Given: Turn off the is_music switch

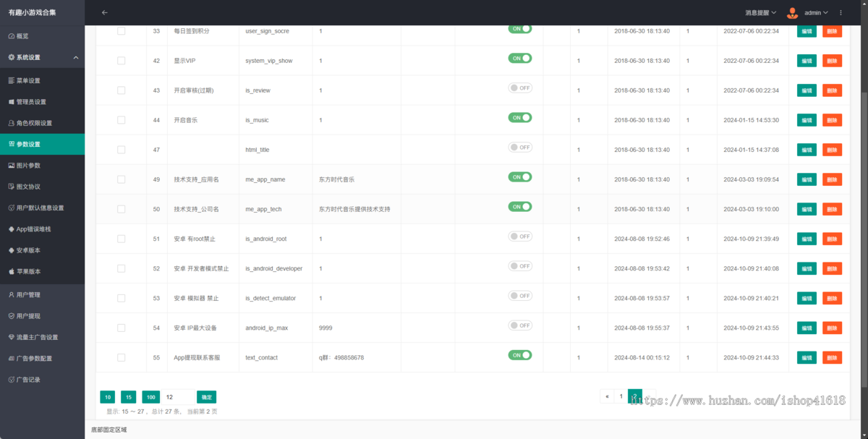Looking at the screenshot, I should 519,117.
